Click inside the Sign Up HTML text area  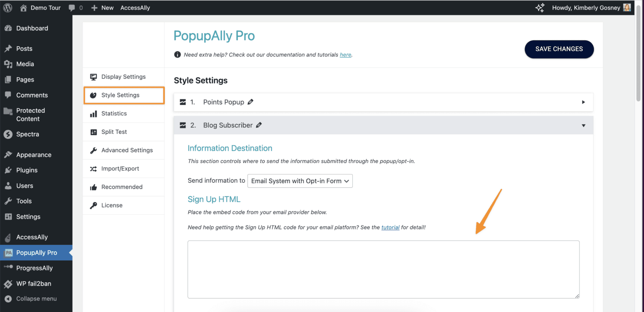[383, 269]
